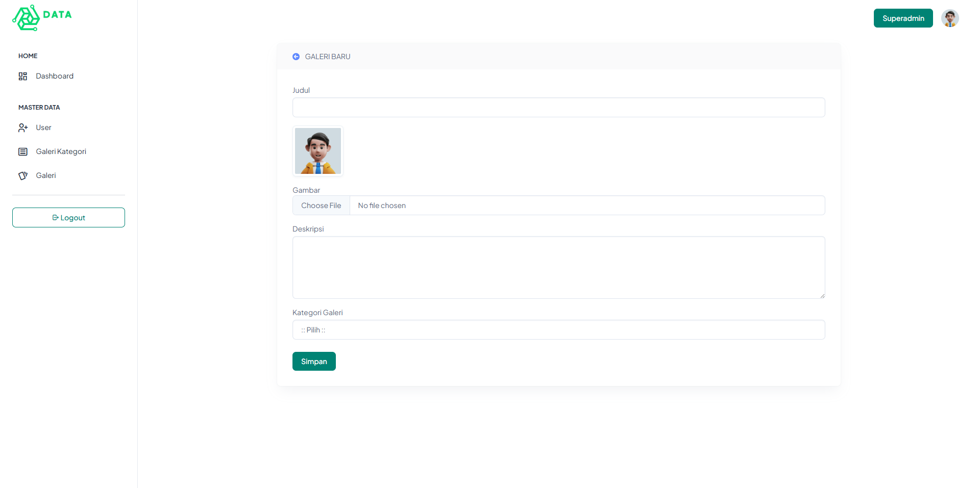The width and height of the screenshot is (980, 488).
Task: Click the 'Deskripsi' field label
Action: click(308, 229)
